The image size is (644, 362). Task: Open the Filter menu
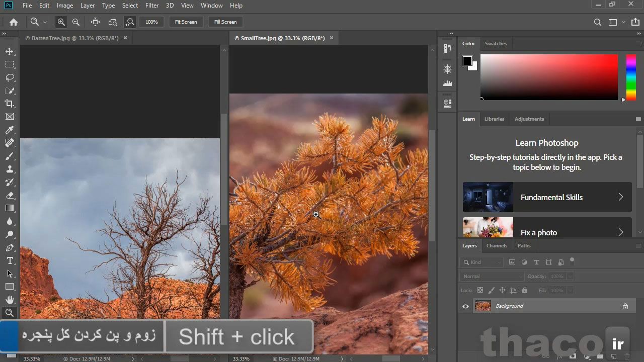coord(152,5)
